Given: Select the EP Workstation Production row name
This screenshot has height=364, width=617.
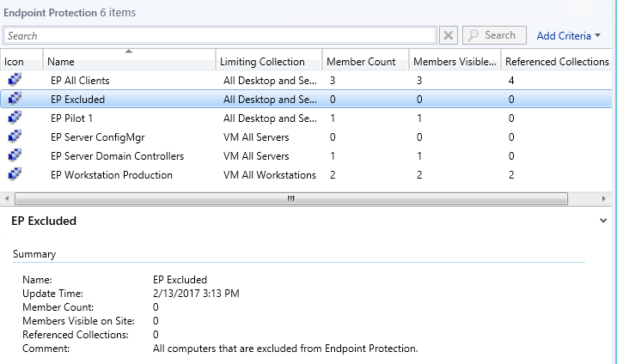Looking at the screenshot, I should click(112, 175).
